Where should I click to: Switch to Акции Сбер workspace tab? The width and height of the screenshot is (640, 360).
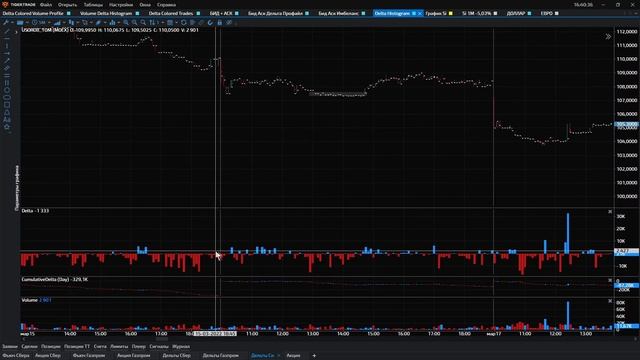pos(48,356)
